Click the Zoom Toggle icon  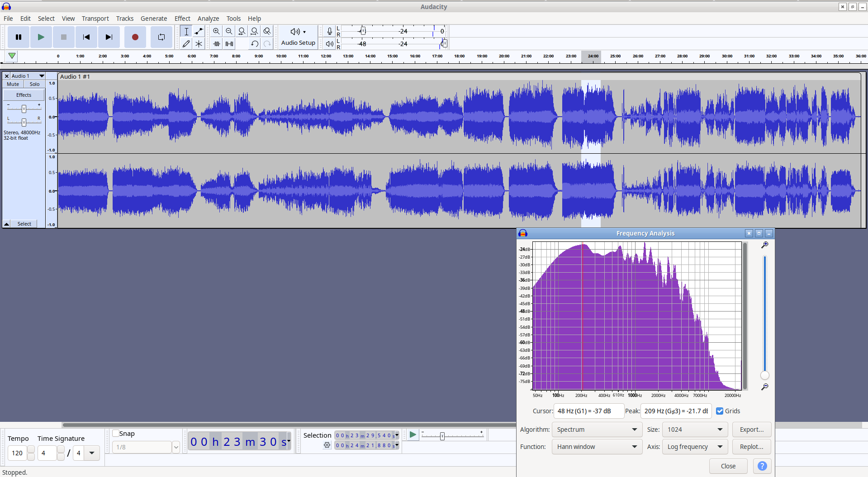(267, 31)
